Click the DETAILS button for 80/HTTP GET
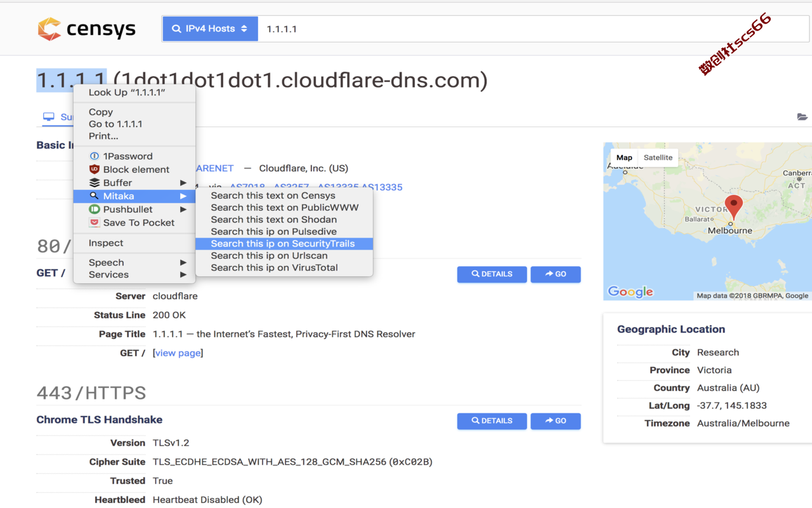This screenshot has width=812, height=508. coord(492,274)
